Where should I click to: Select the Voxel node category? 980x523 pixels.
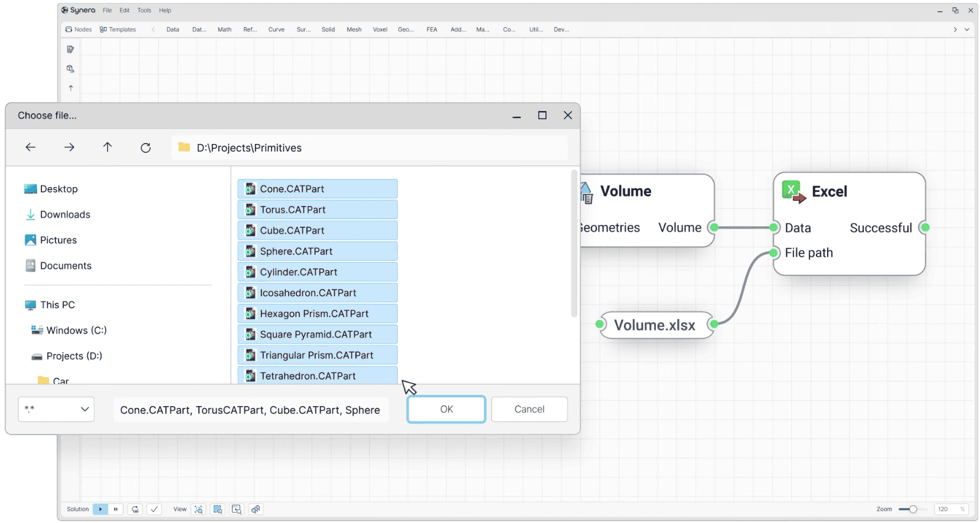(x=380, y=30)
